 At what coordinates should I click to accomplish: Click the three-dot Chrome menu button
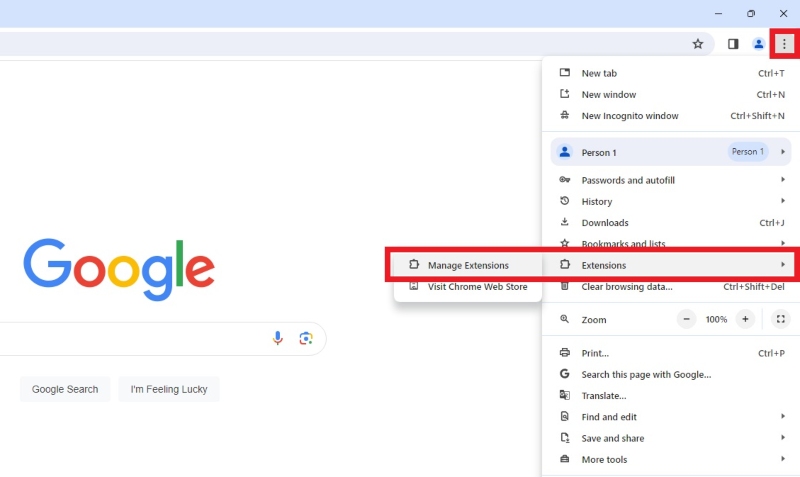(784, 44)
